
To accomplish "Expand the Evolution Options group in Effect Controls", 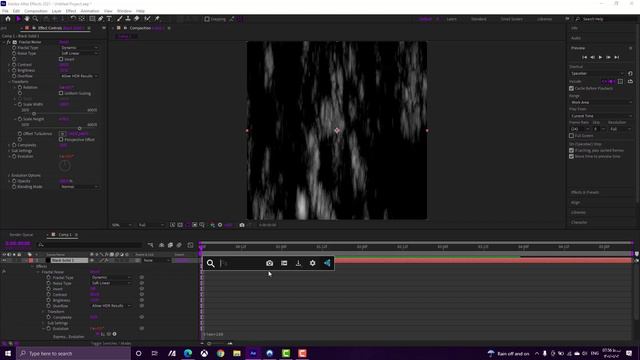I will (x=9, y=176).
